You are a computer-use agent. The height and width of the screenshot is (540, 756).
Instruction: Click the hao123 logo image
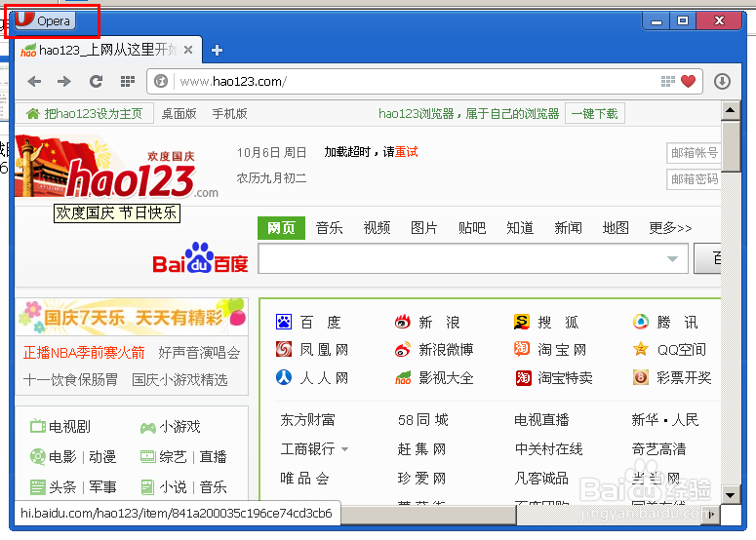pyautogui.click(x=116, y=167)
